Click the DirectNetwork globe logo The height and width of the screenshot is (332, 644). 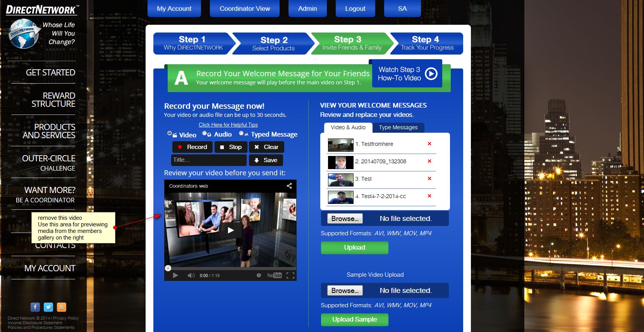pyautogui.click(x=24, y=34)
